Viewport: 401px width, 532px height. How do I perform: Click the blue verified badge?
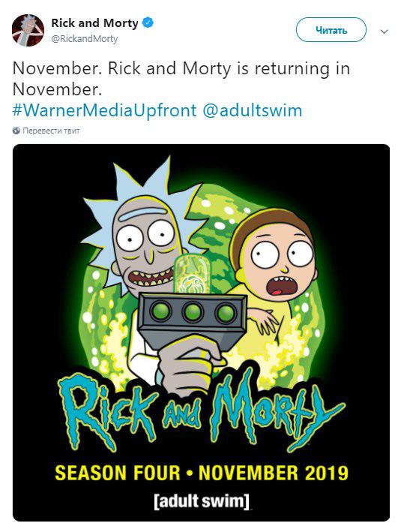pyautogui.click(x=148, y=23)
